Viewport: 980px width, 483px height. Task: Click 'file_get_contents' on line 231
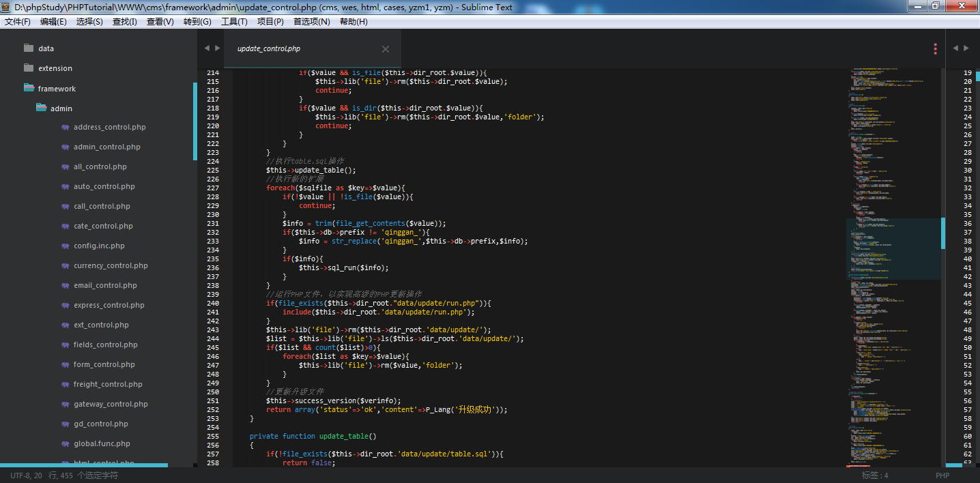pyautogui.click(x=370, y=224)
